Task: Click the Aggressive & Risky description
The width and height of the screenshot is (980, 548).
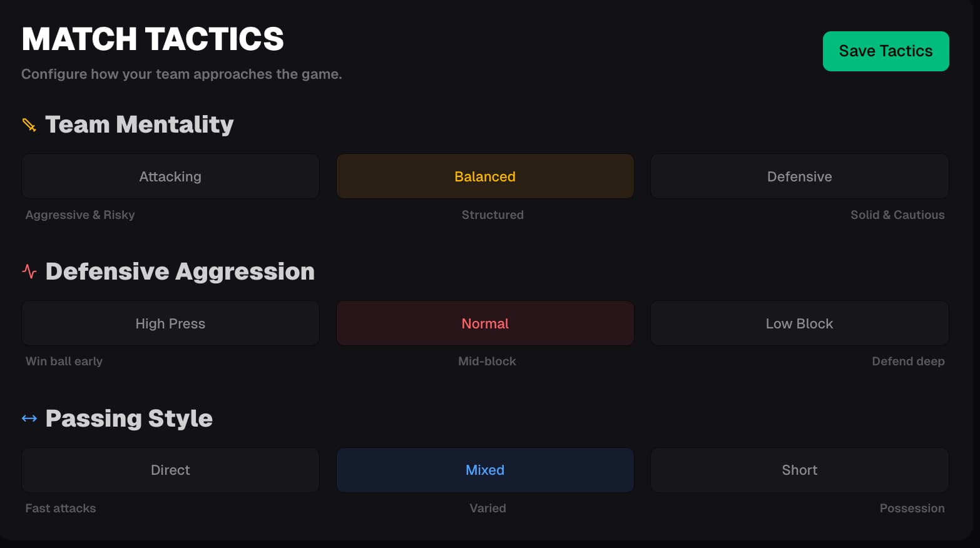Action: [80, 215]
